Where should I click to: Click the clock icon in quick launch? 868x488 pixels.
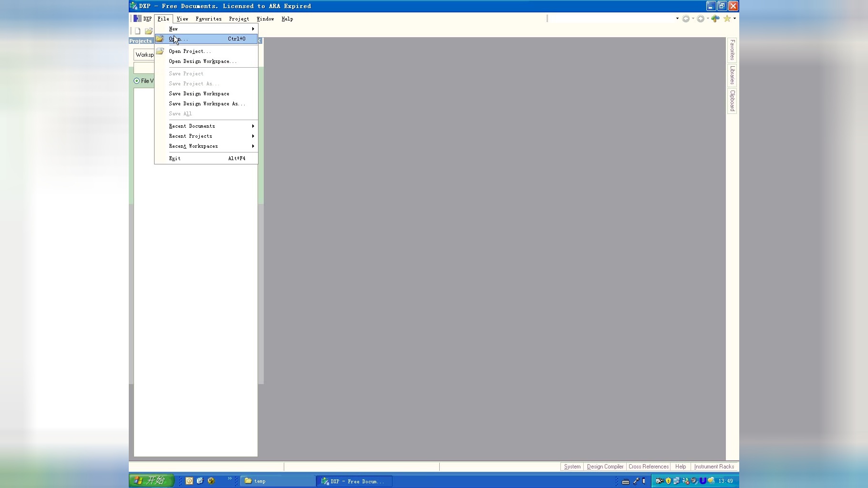click(x=189, y=481)
